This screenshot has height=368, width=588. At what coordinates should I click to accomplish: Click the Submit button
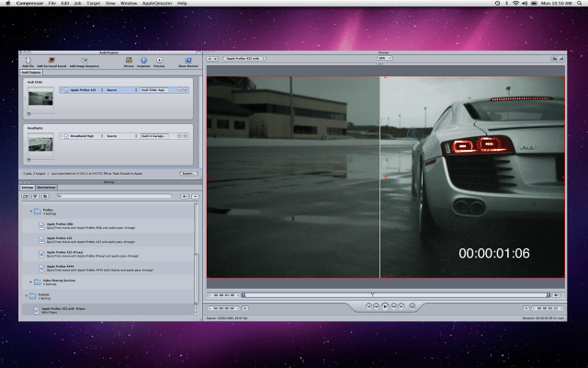[x=188, y=173]
